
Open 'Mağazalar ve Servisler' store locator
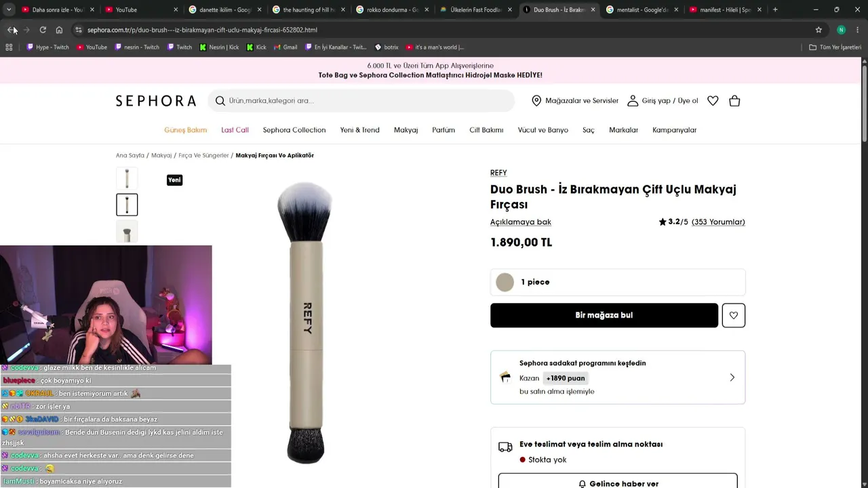click(575, 101)
